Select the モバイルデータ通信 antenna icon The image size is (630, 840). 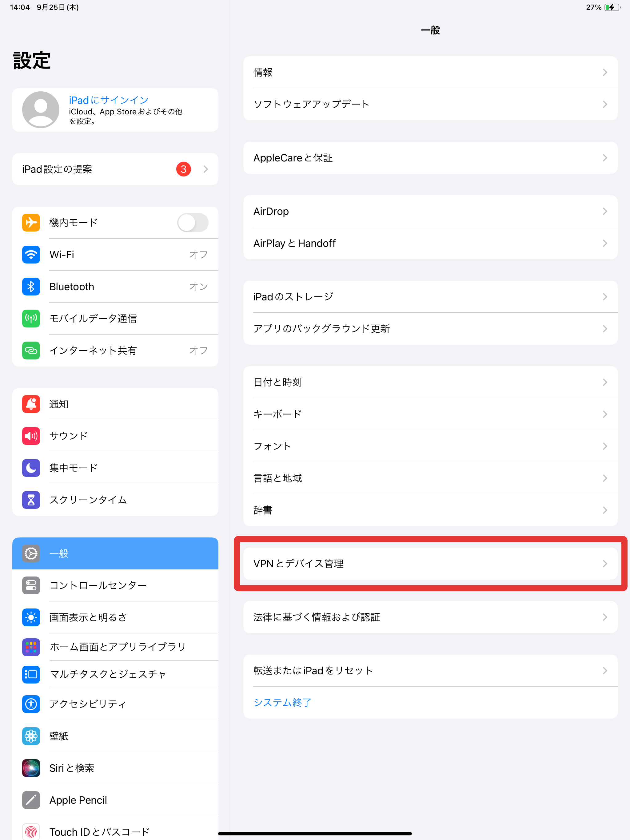31,318
